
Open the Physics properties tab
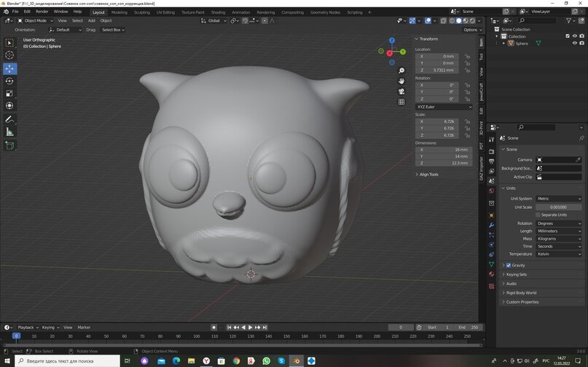(x=492, y=245)
